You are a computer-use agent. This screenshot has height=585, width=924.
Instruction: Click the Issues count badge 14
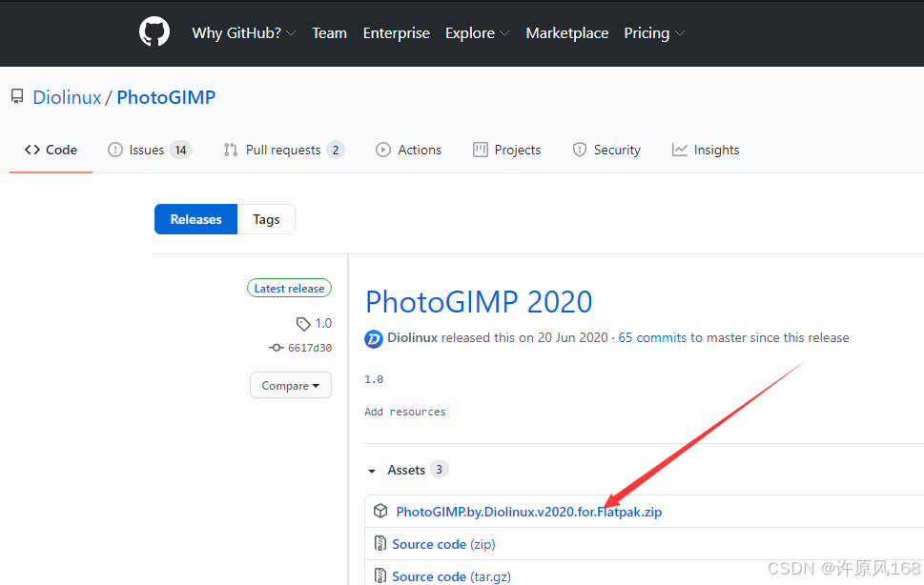[x=181, y=151]
